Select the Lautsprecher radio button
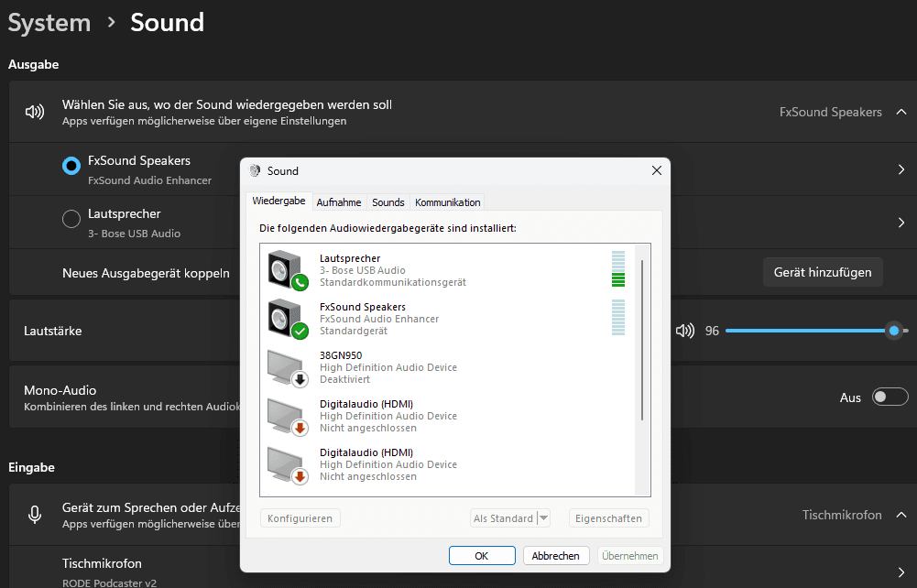 [71, 219]
